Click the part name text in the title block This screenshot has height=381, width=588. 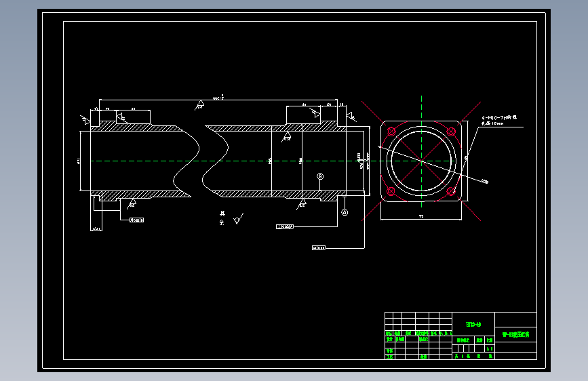pos(515,334)
